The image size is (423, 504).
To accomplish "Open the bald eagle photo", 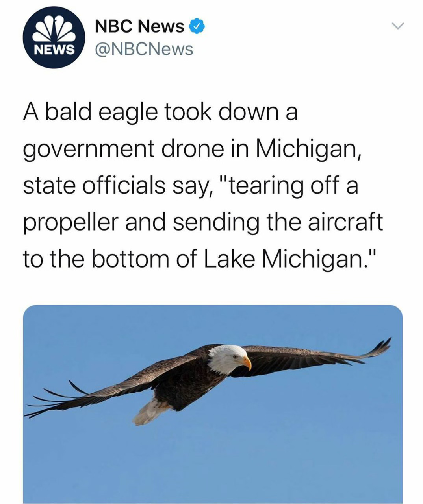I will click(213, 404).
